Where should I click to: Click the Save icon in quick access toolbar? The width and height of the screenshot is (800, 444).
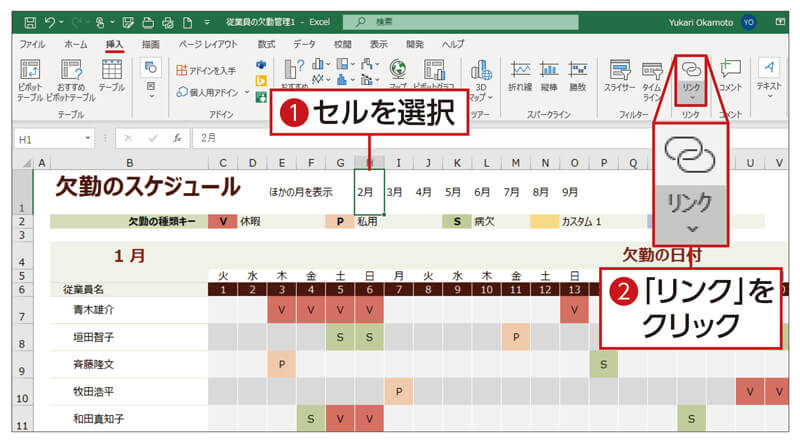(x=30, y=22)
